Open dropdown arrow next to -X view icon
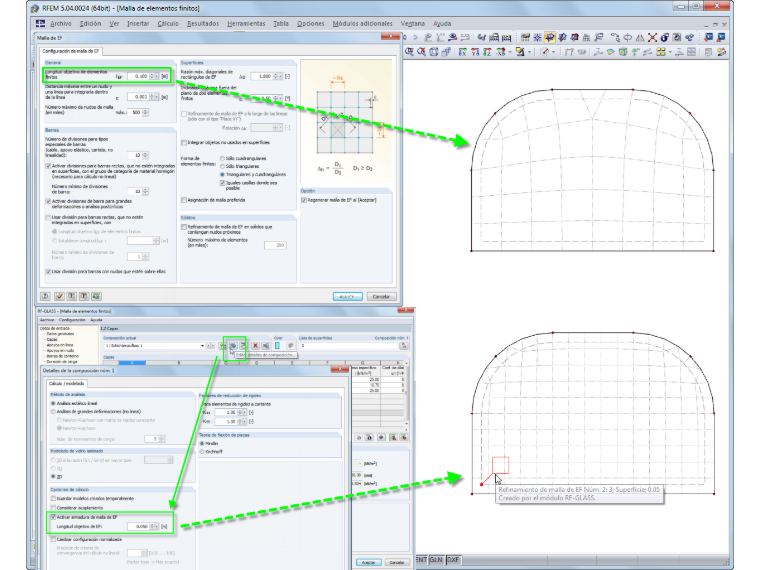Viewport: 760px width, 570px height. (x=510, y=52)
